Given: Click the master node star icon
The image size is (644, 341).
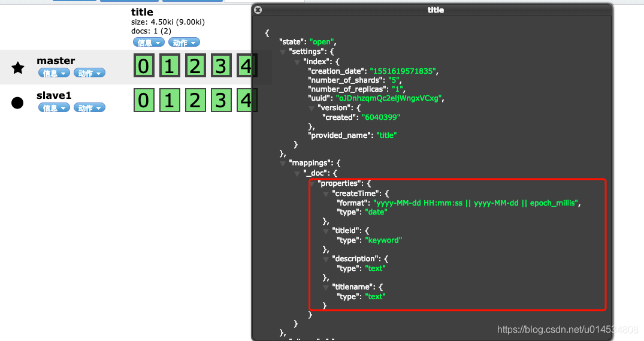Looking at the screenshot, I should click(17, 67).
